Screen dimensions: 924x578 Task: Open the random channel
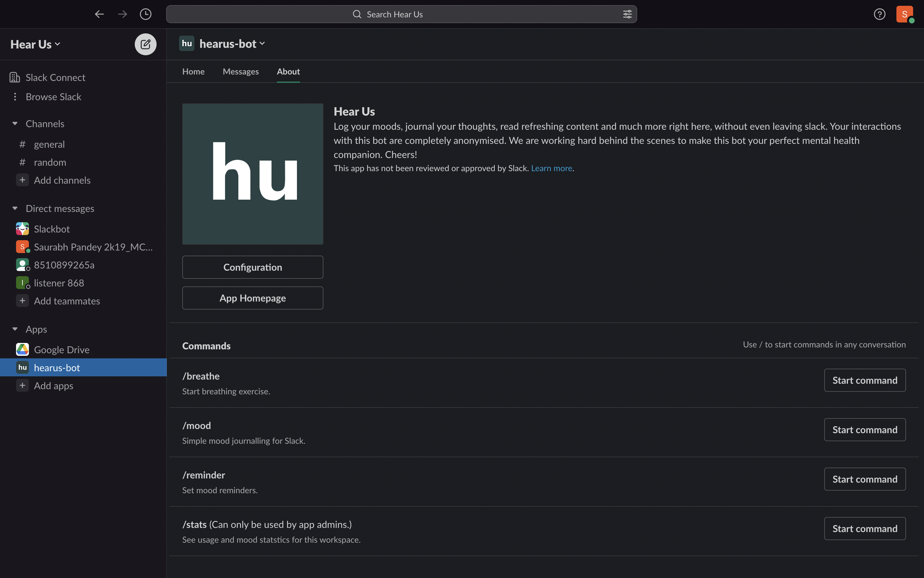click(x=83, y=162)
